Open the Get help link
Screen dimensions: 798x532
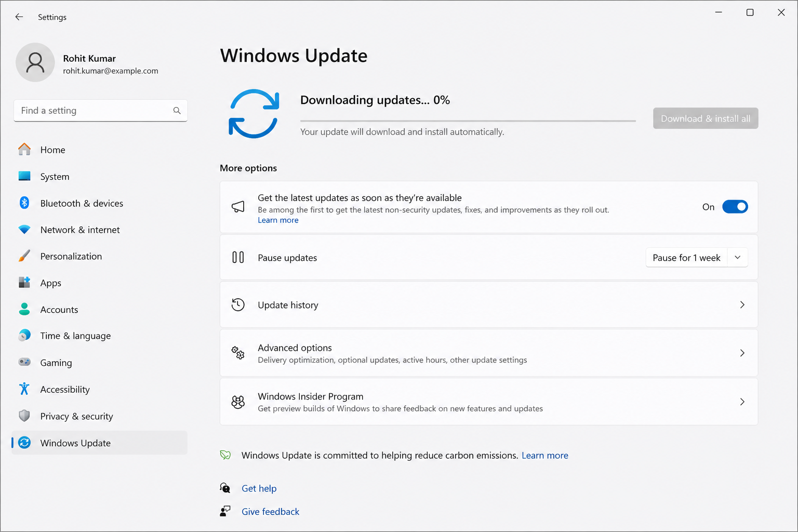click(x=259, y=488)
